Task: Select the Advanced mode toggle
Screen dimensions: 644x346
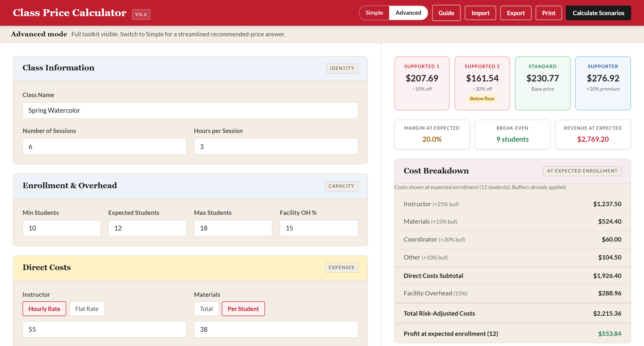Action: tap(408, 13)
